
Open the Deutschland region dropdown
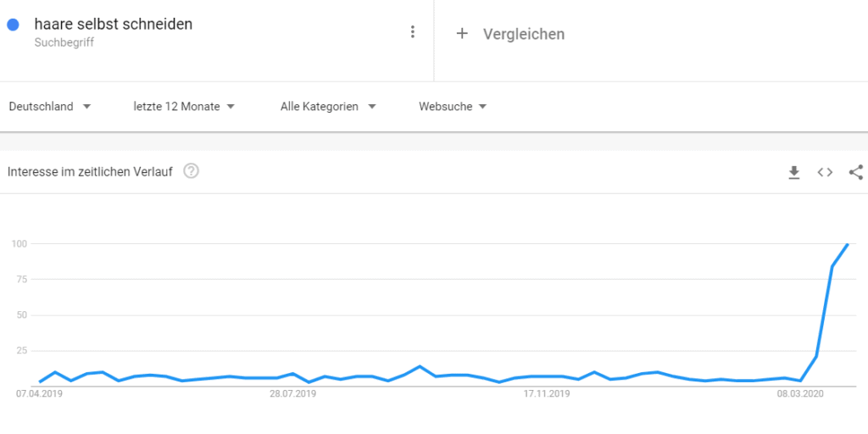(50, 107)
